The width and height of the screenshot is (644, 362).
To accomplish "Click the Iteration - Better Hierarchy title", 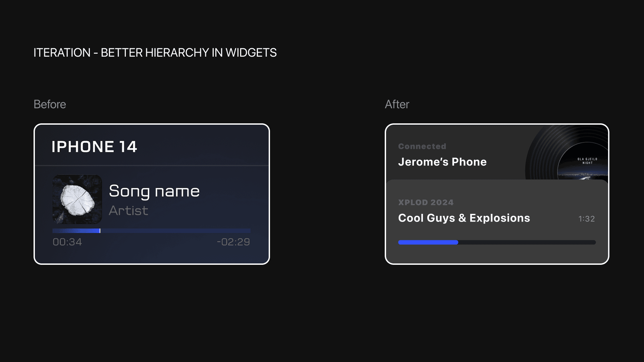I will (x=155, y=53).
